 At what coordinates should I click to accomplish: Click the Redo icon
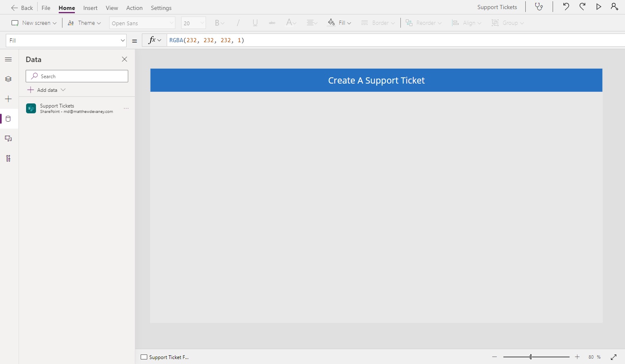coord(582,7)
